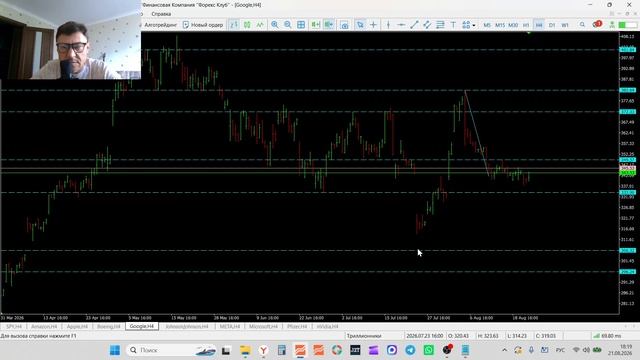Switch timeframe to D1

pyautogui.click(x=552, y=25)
